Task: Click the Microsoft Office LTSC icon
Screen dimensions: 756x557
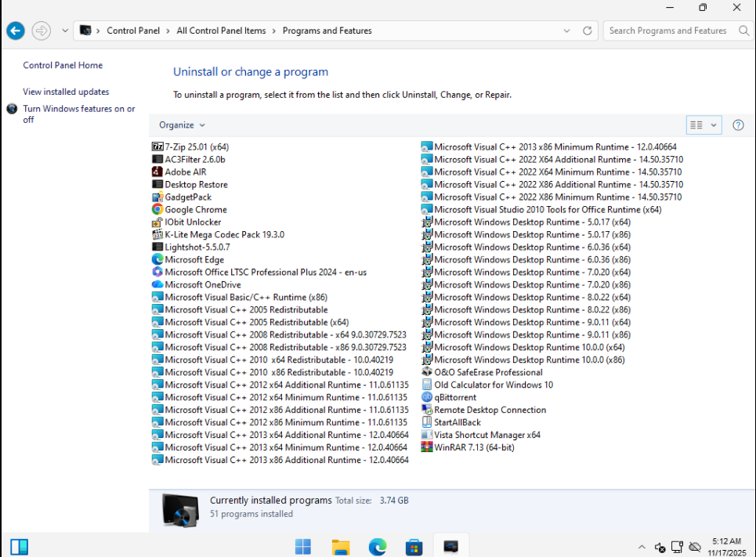Action: 157,272
